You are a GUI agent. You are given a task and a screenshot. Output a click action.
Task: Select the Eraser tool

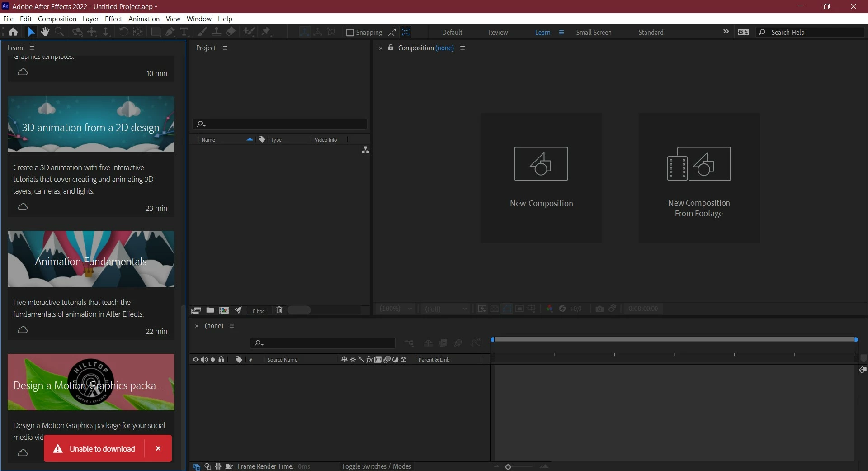231,32
